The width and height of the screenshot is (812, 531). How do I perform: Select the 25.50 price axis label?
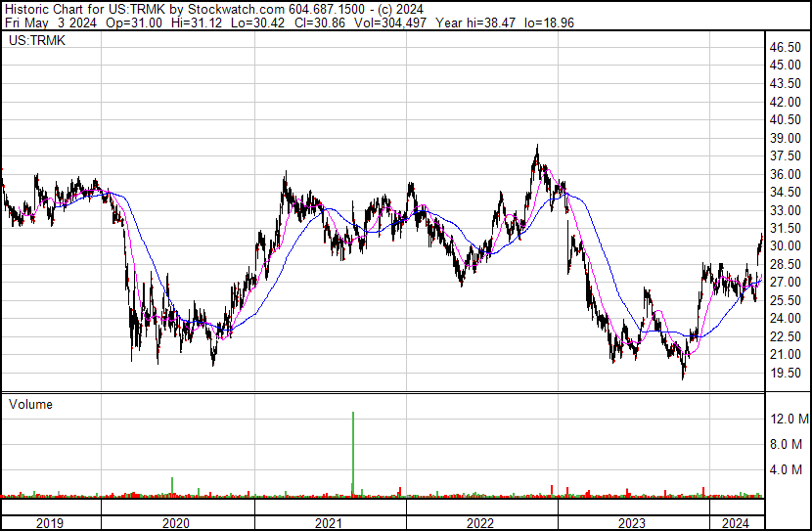[x=786, y=300]
